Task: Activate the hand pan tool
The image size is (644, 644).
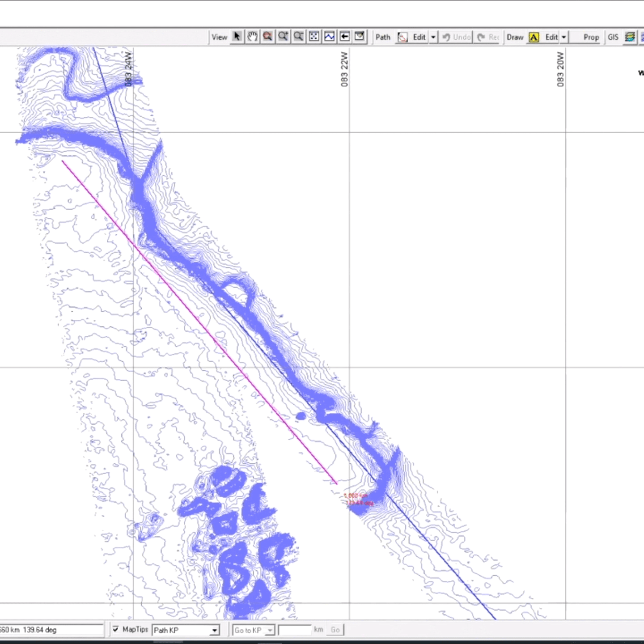Action: (x=252, y=37)
